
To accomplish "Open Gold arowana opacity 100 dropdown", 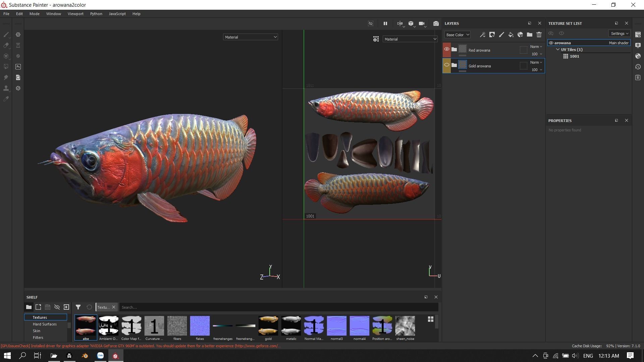I will click(x=536, y=70).
